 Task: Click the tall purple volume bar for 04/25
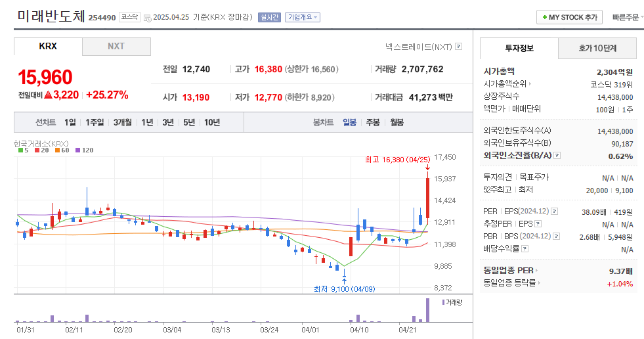point(427,310)
